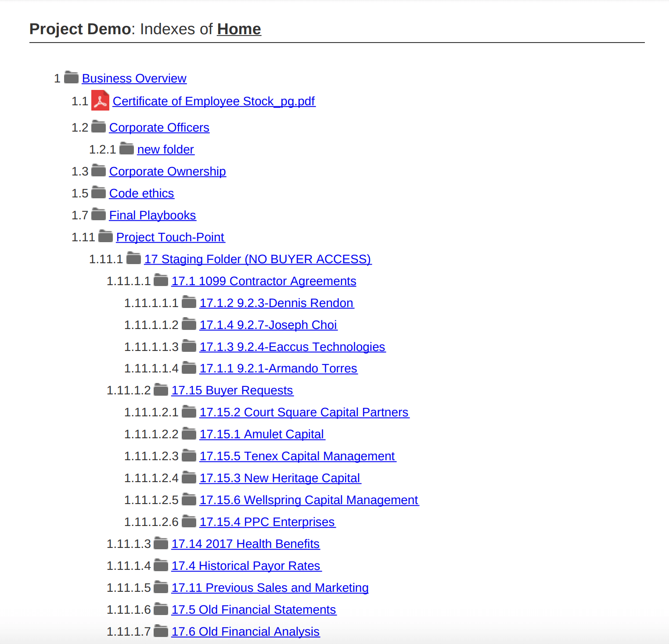Viewport: 669px width, 644px height.
Task: Click the PDF icon beside Certificate of Employee Stock
Action: click(100, 100)
